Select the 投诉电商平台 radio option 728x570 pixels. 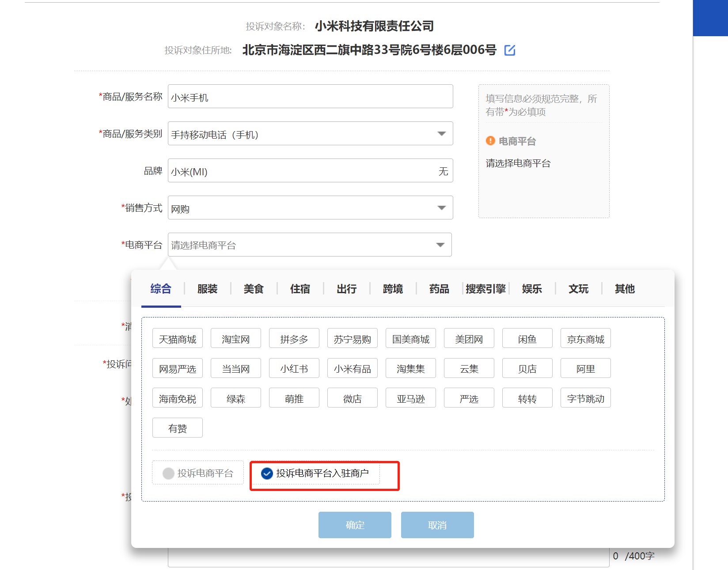tap(198, 473)
